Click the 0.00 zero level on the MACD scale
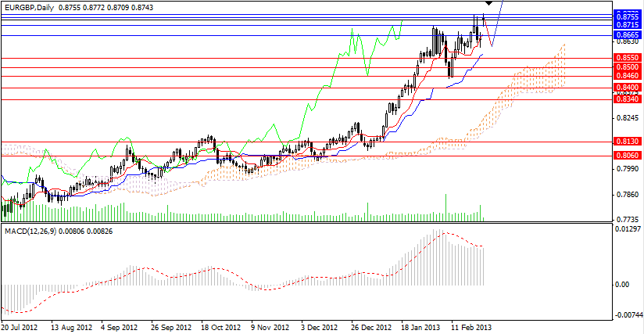The height and width of the screenshot is (334, 644). pyautogui.click(x=622, y=285)
